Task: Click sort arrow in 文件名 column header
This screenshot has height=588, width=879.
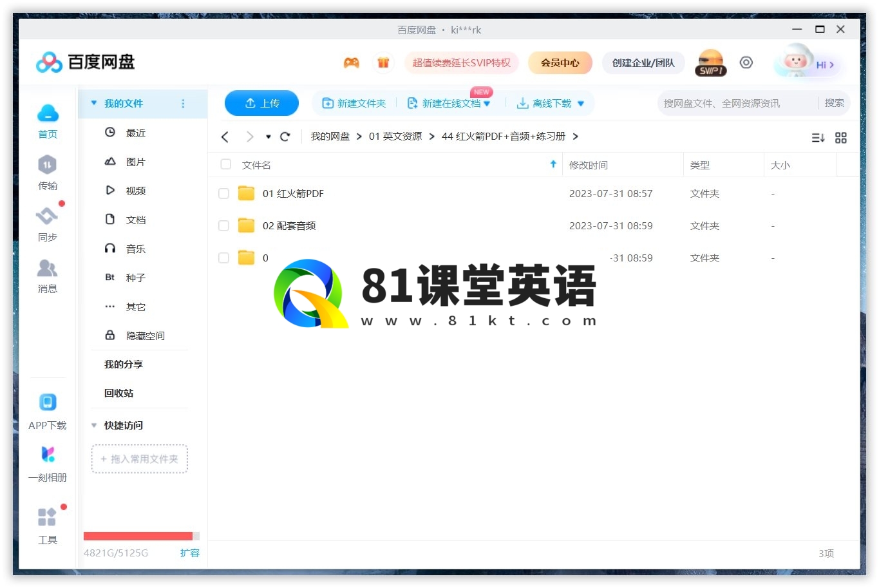Action: coord(553,164)
